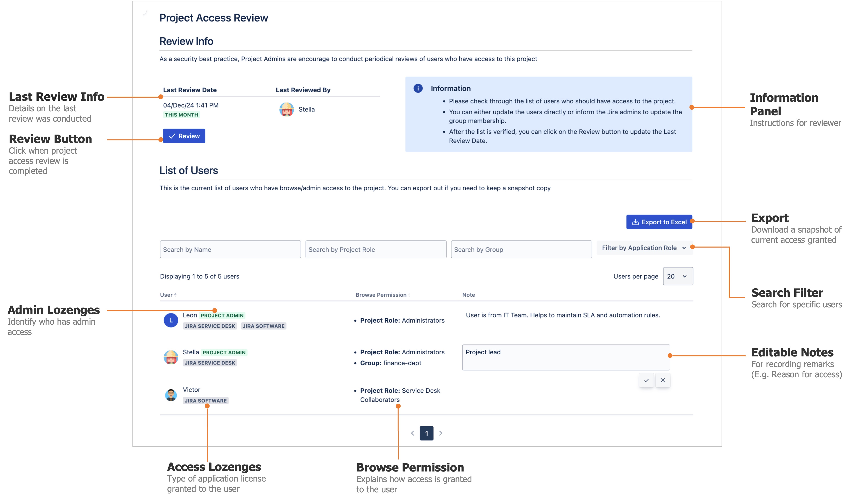
Task: Click Stella's avatar in user list
Action: tap(171, 357)
